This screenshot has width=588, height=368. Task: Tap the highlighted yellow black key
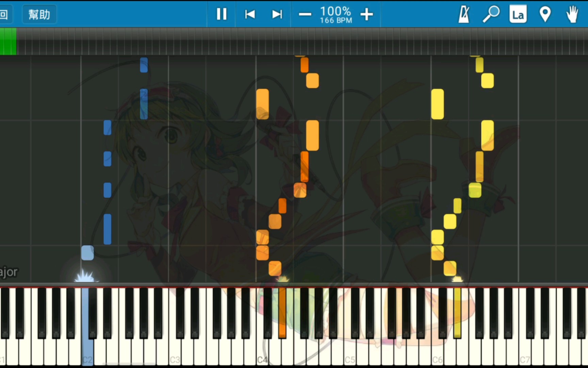(x=457, y=313)
